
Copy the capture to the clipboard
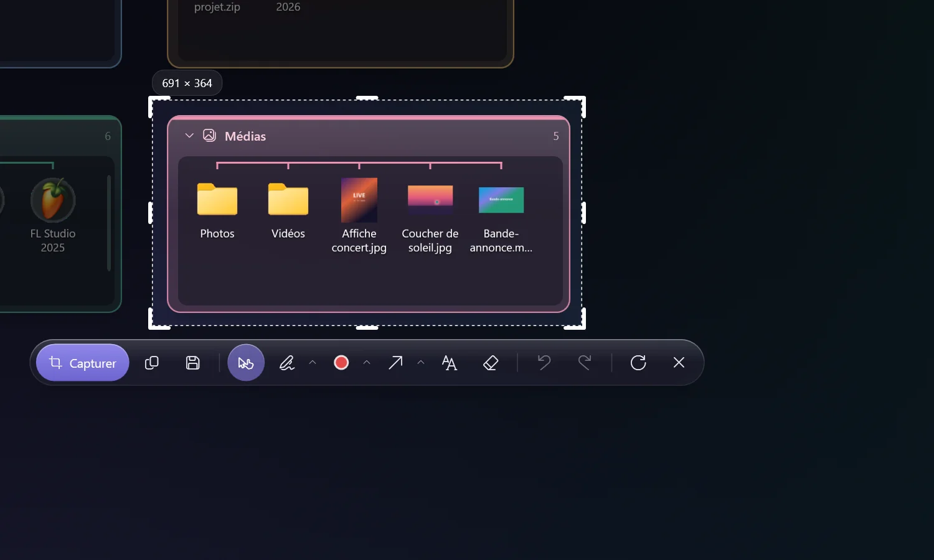coord(152,363)
